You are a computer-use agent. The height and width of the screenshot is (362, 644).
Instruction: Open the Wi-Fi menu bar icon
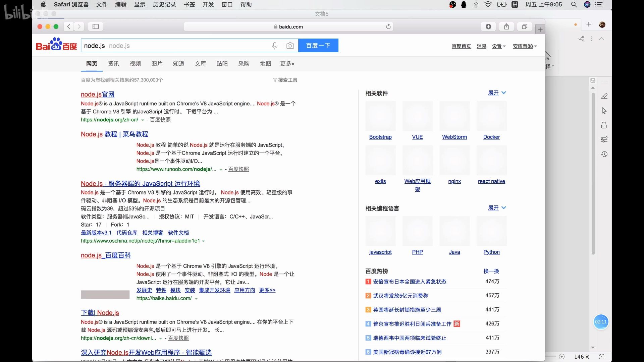click(x=488, y=4)
